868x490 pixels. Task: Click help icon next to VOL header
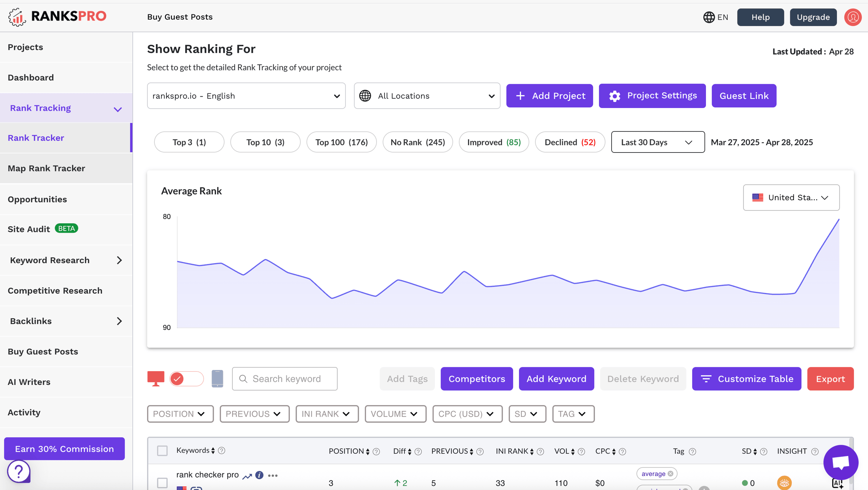581,451
